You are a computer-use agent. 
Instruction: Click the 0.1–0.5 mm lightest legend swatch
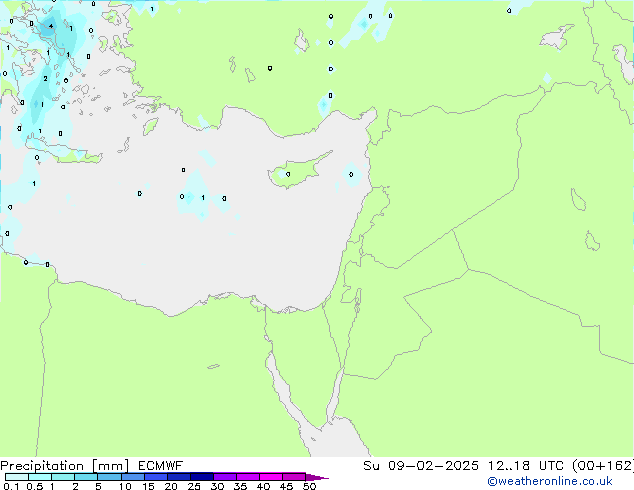click(x=17, y=477)
